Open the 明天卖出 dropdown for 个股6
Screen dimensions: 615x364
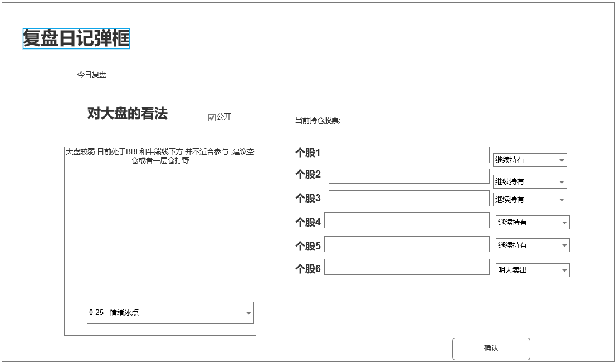click(532, 270)
